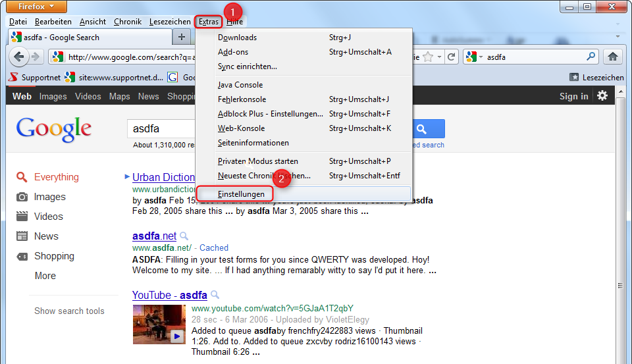Click the Google settings gear icon
Image resolution: width=632 pixels, height=364 pixels.
coord(602,96)
